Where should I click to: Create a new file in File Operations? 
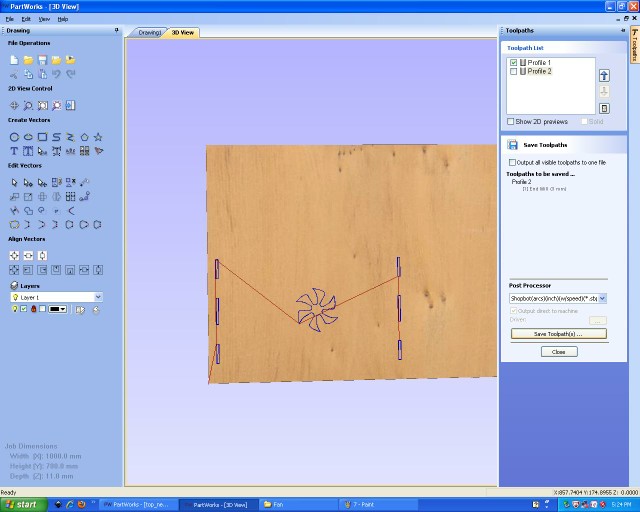pos(14,60)
